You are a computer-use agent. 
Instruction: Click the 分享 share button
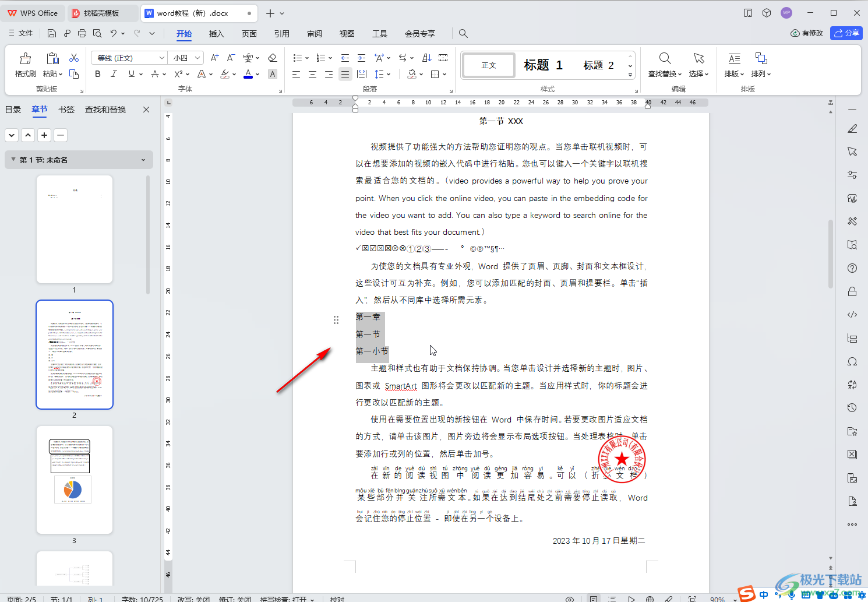click(846, 33)
